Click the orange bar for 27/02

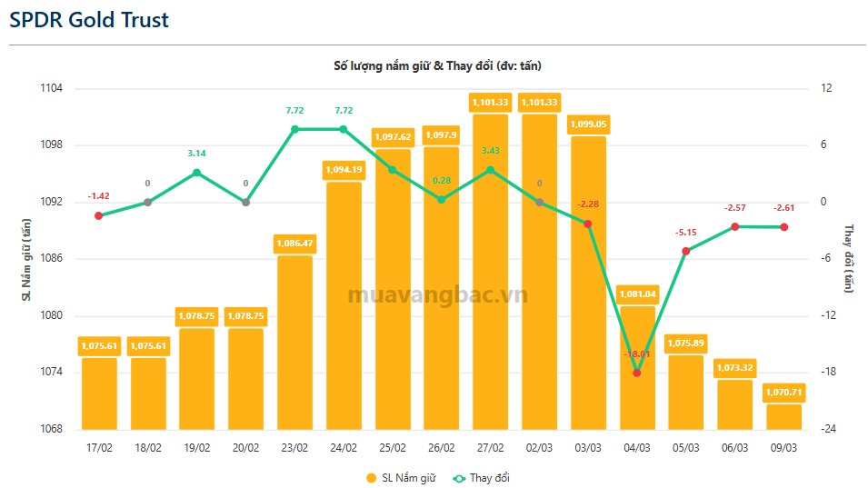tap(490, 273)
